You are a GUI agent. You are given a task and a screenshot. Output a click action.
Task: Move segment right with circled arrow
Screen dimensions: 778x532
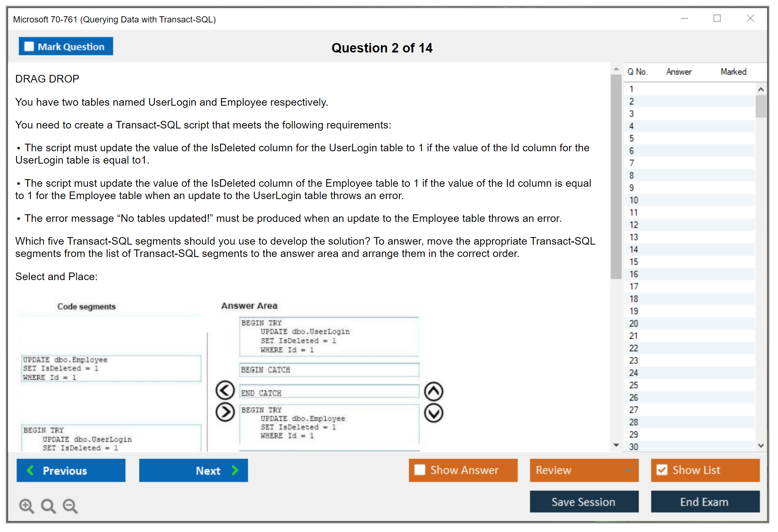[225, 412]
